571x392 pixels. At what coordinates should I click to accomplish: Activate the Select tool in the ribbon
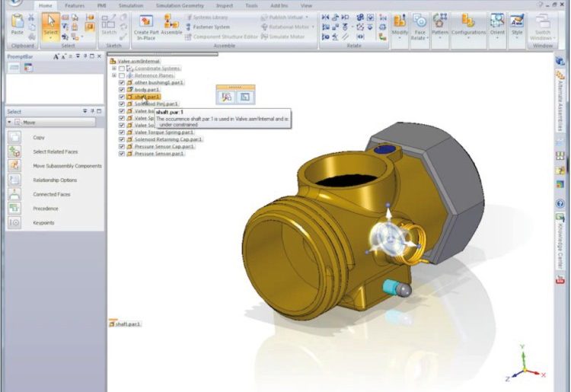pos(50,24)
